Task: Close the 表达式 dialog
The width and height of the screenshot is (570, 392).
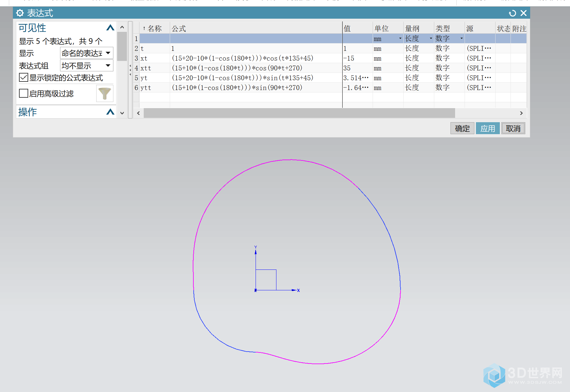Action: click(523, 13)
